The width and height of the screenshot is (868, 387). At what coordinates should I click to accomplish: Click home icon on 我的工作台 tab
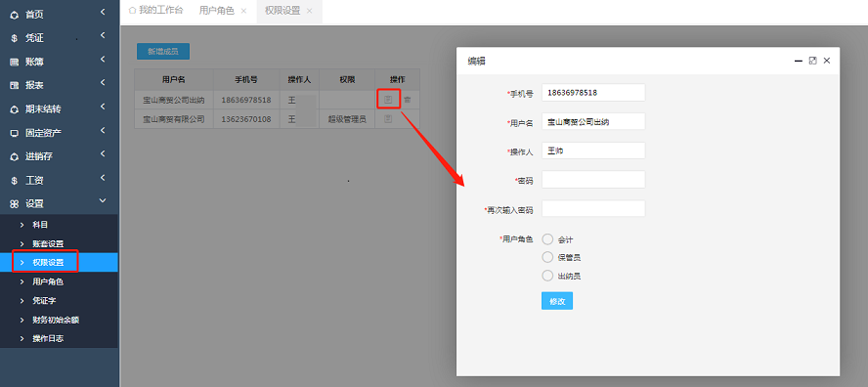132,11
